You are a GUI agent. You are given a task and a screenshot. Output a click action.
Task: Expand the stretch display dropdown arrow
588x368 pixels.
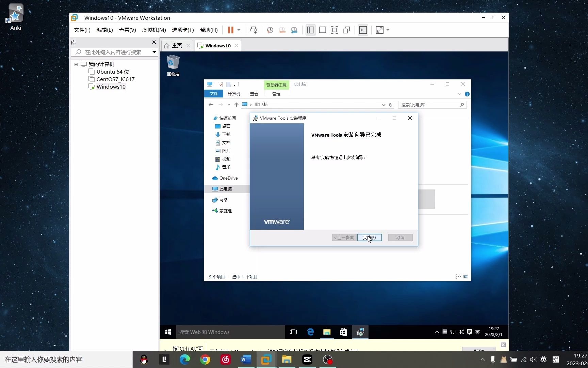(x=388, y=30)
